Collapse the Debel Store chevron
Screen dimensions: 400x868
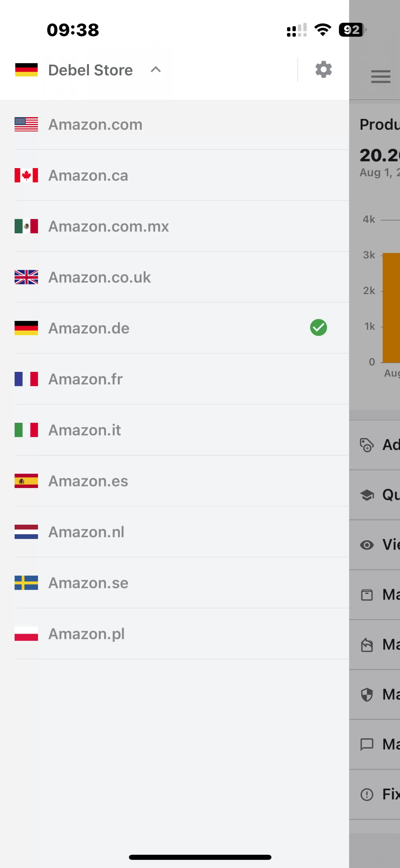click(156, 70)
